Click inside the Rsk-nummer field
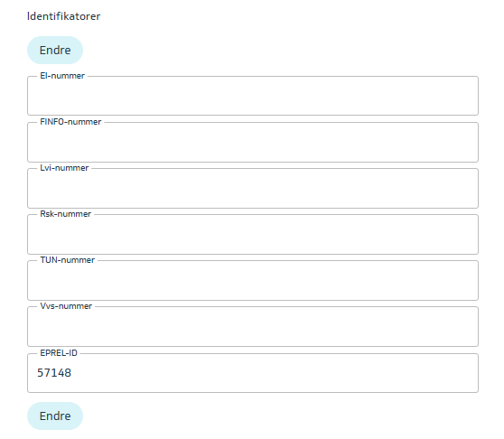This screenshot has height=439, width=504. 253,234
